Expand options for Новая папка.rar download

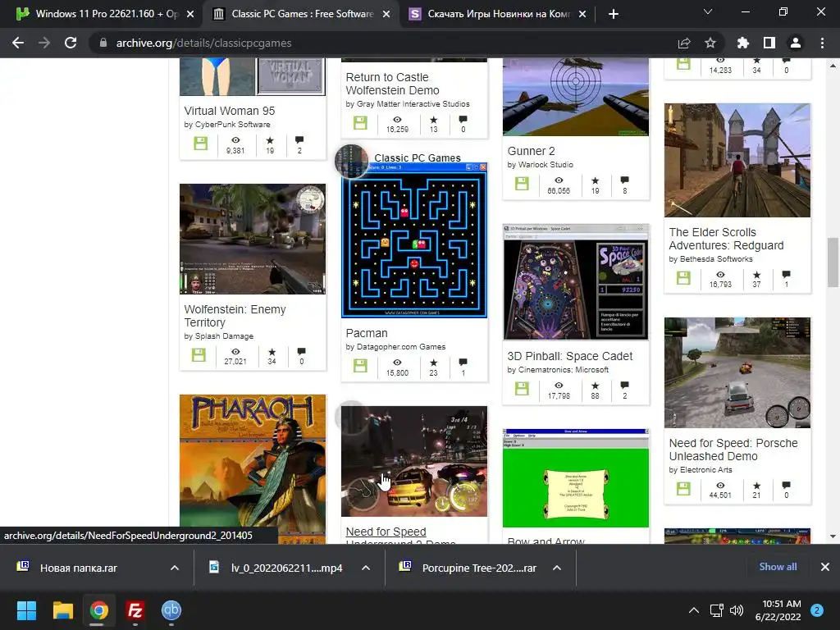(x=175, y=568)
